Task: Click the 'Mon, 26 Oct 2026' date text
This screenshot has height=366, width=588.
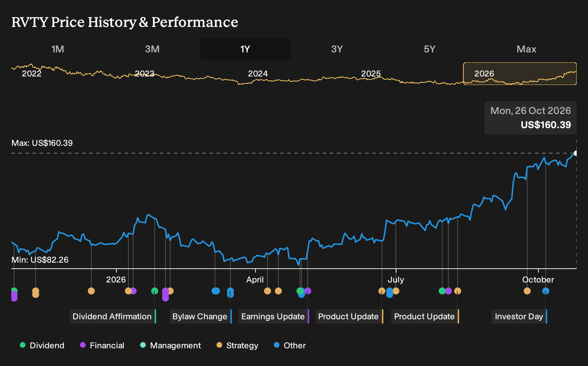Action: point(531,111)
